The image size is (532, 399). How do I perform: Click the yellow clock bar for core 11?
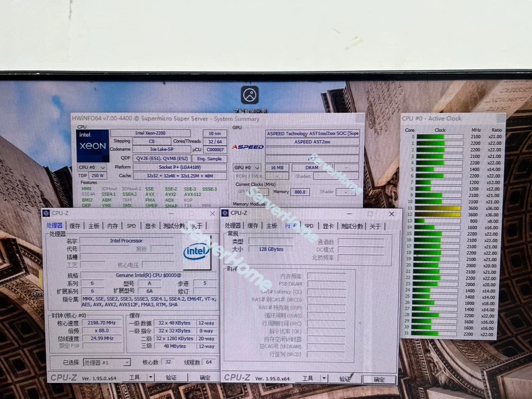[x=438, y=208]
